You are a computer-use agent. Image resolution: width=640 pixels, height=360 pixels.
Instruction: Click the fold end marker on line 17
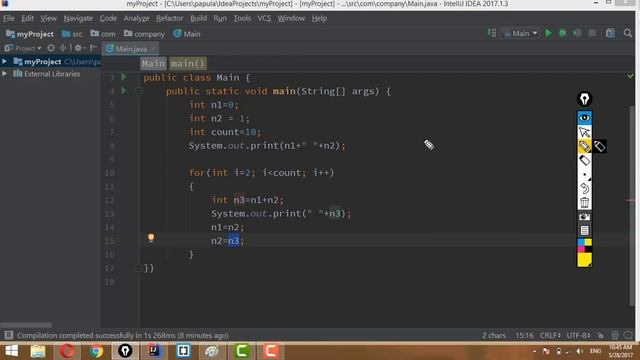pos(139,268)
